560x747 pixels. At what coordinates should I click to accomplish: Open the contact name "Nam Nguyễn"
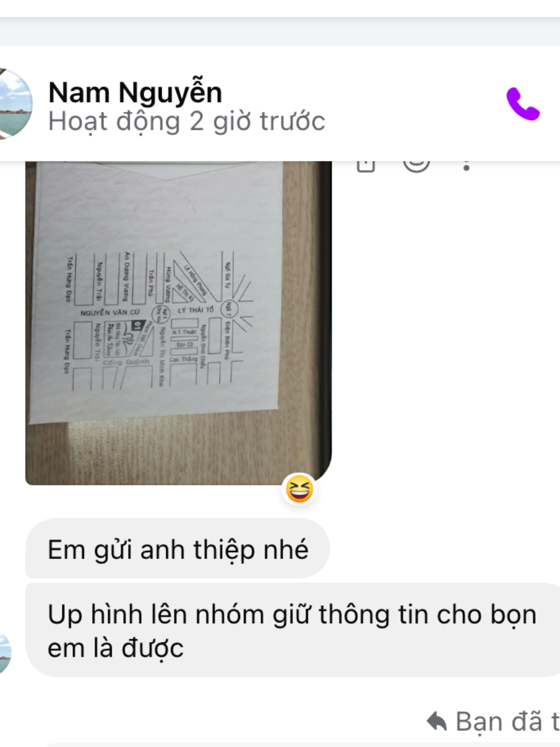coord(135,93)
